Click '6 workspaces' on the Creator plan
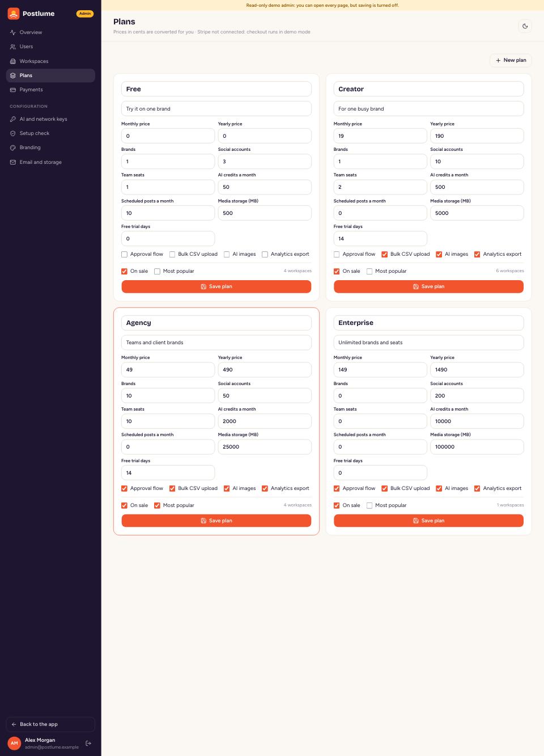Screen dimensions: 544x756 pos(510,271)
